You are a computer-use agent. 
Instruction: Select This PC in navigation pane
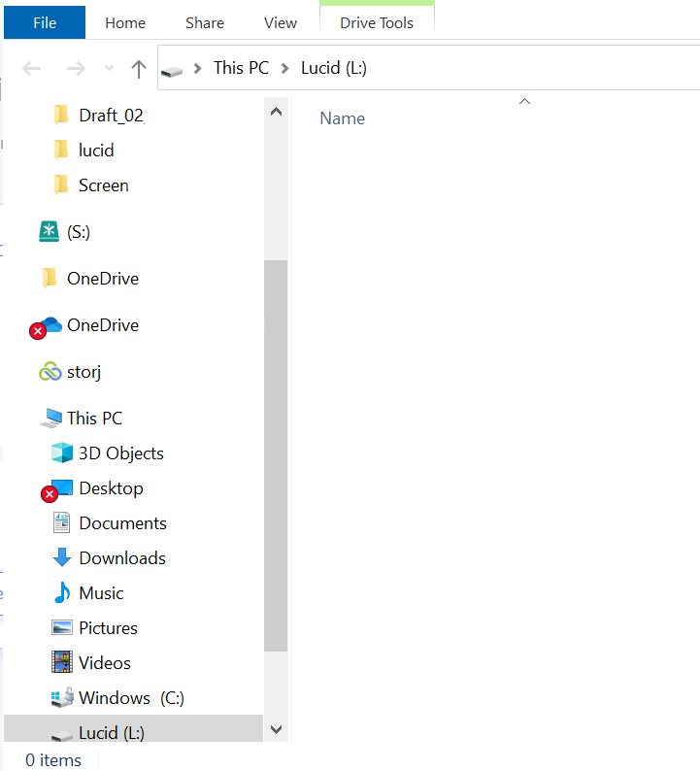click(94, 419)
